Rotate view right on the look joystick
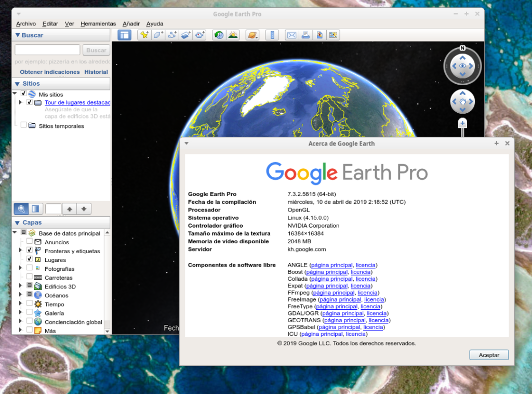Screen dimensions: 532x394 [471, 66]
